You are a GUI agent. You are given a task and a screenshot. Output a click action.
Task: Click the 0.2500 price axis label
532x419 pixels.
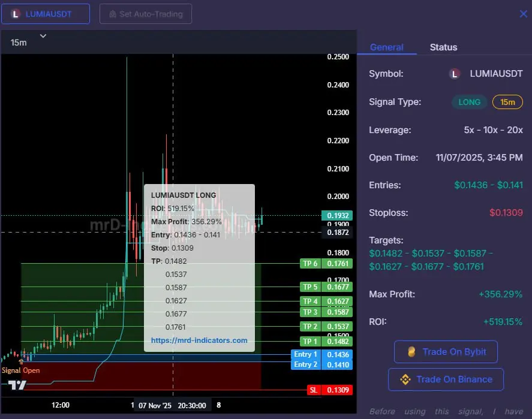(338, 57)
